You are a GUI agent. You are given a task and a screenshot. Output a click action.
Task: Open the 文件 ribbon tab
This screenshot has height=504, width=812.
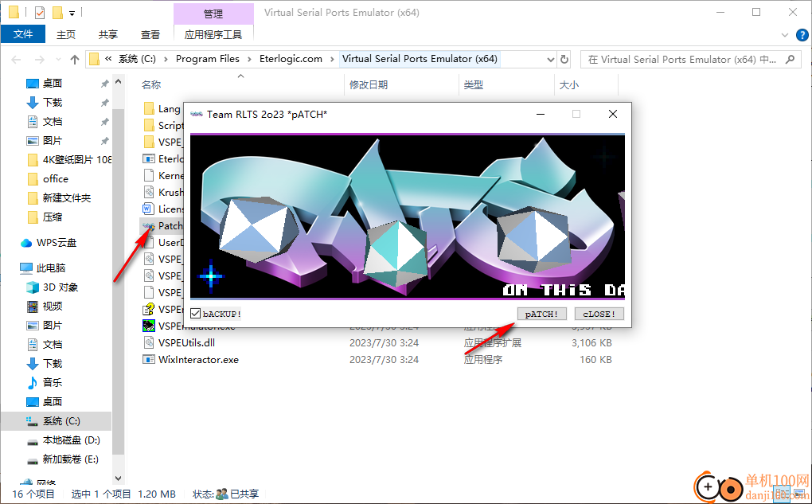pyautogui.click(x=23, y=34)
